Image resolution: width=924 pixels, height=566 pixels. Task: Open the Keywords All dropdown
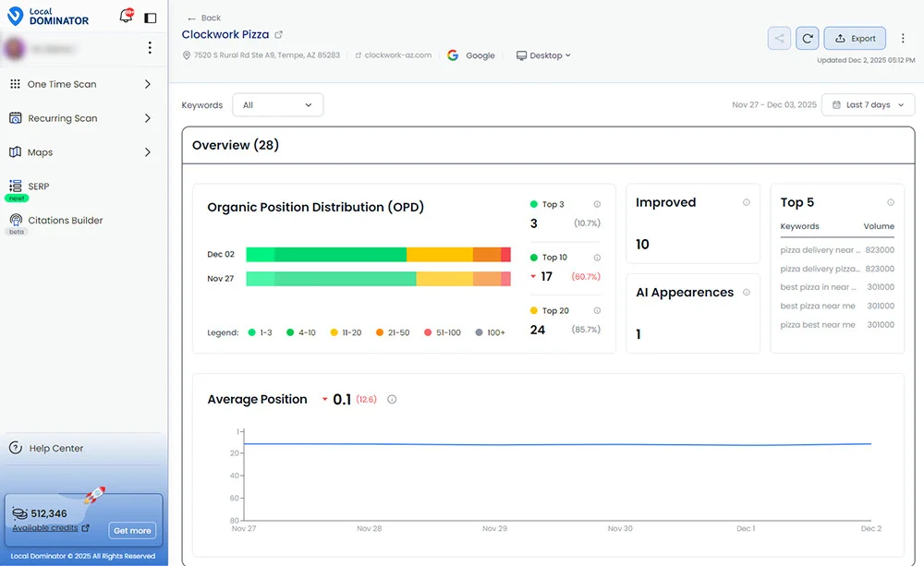point(277,105)
